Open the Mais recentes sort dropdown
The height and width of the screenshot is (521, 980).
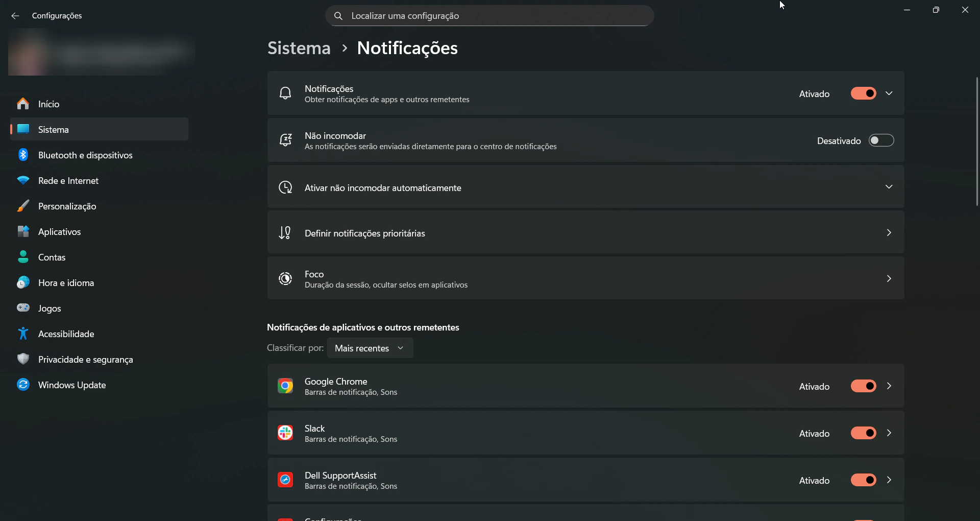pyautogui.click(x=370, y=348)
